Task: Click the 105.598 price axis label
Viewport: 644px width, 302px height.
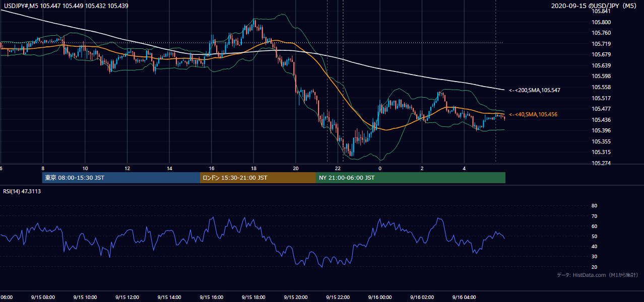Action: [x=601, y=76]
